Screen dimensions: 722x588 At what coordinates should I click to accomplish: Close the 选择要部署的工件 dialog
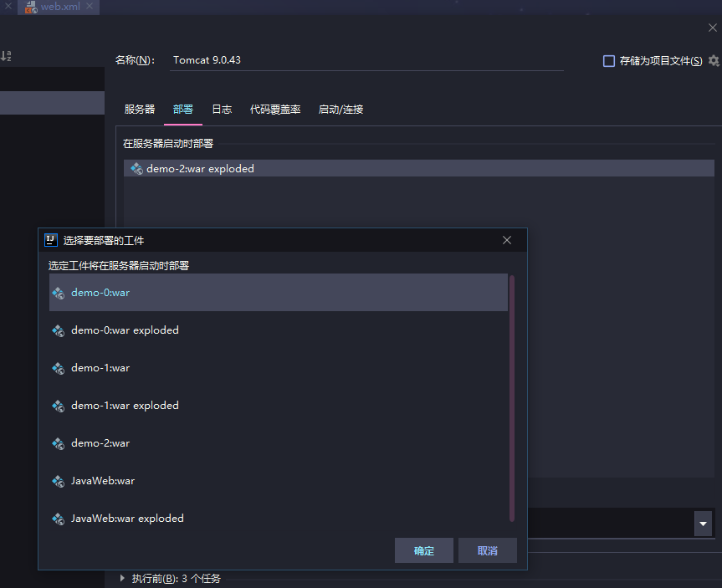point(506,240)
